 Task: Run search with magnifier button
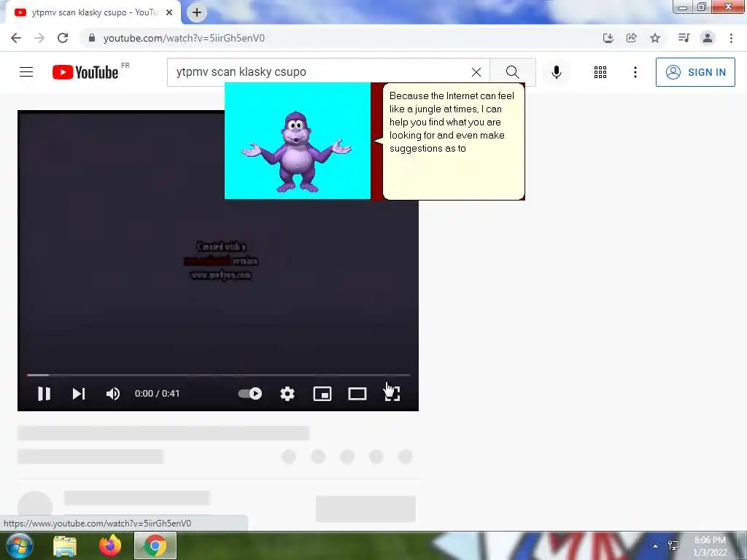coord(513,72)
